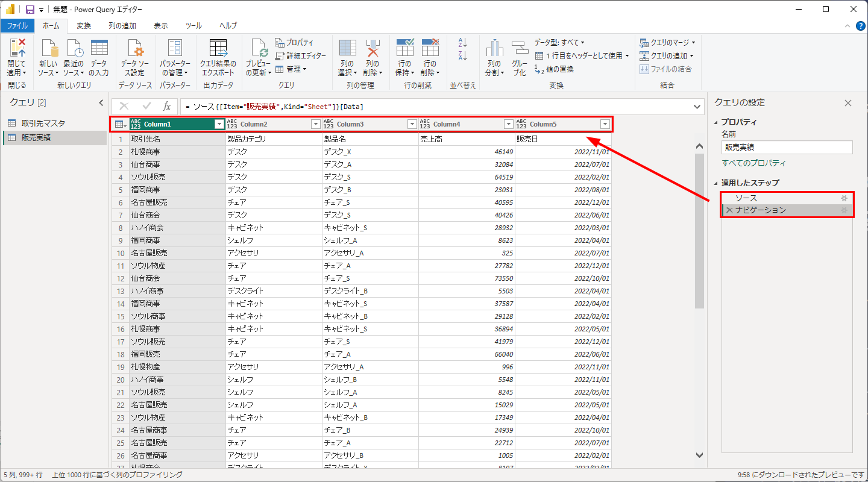Click Remove Columns (列の削除) icon
This screenshot has width=868, height=482.
(x=373, y=49)
